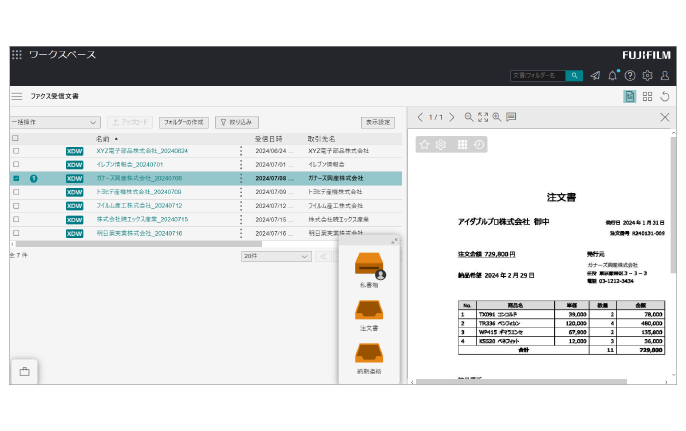
Task: Click the アップロード button
Action: coord(130,123)
